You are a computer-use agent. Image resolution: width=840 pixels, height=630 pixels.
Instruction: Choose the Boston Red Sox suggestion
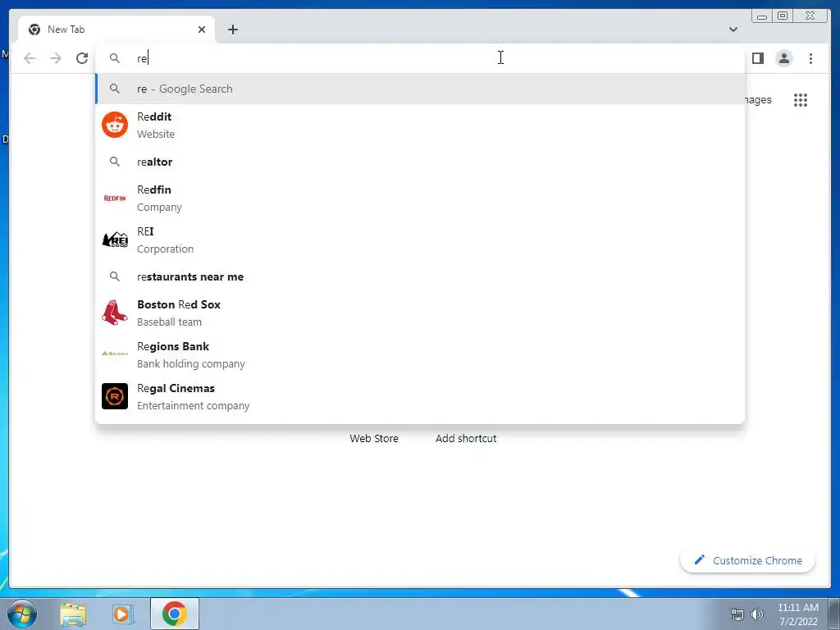pos(420,313)
